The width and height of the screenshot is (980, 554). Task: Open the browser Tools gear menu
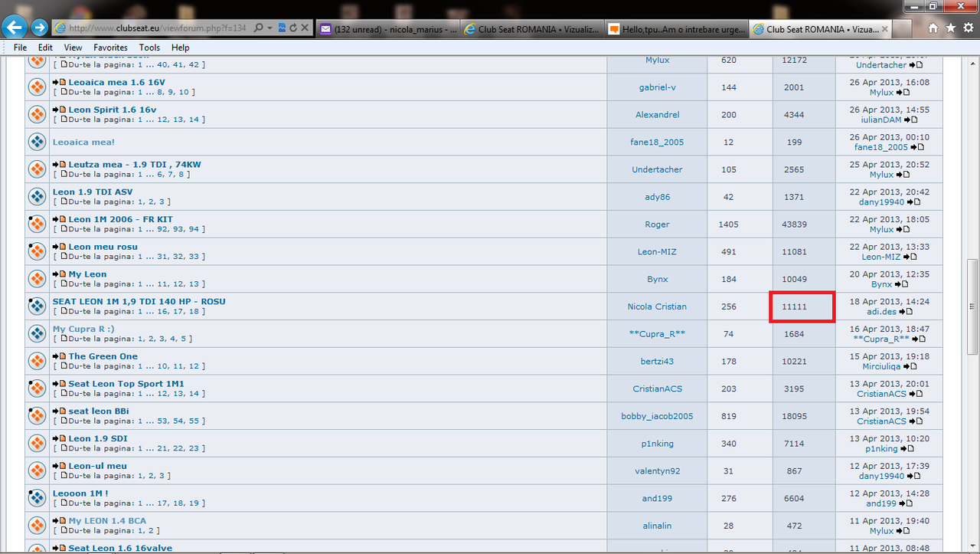(x=968, y=28)
